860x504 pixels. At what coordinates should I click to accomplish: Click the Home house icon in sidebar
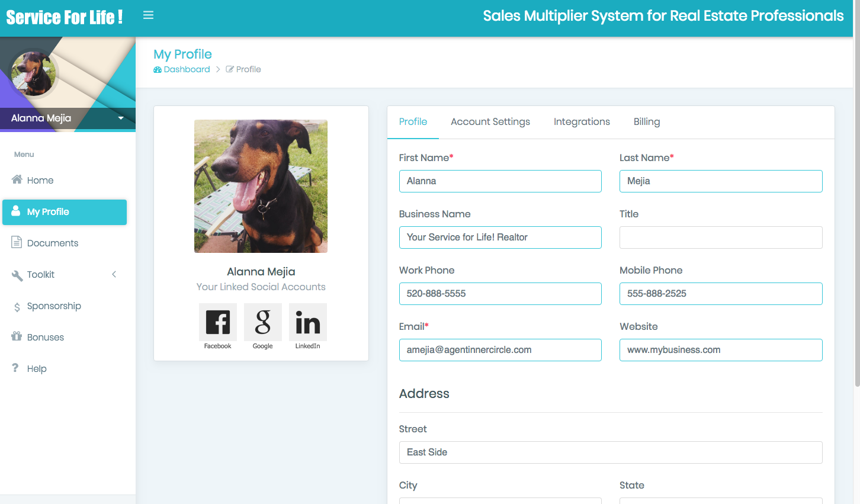(x=17, y=179)
